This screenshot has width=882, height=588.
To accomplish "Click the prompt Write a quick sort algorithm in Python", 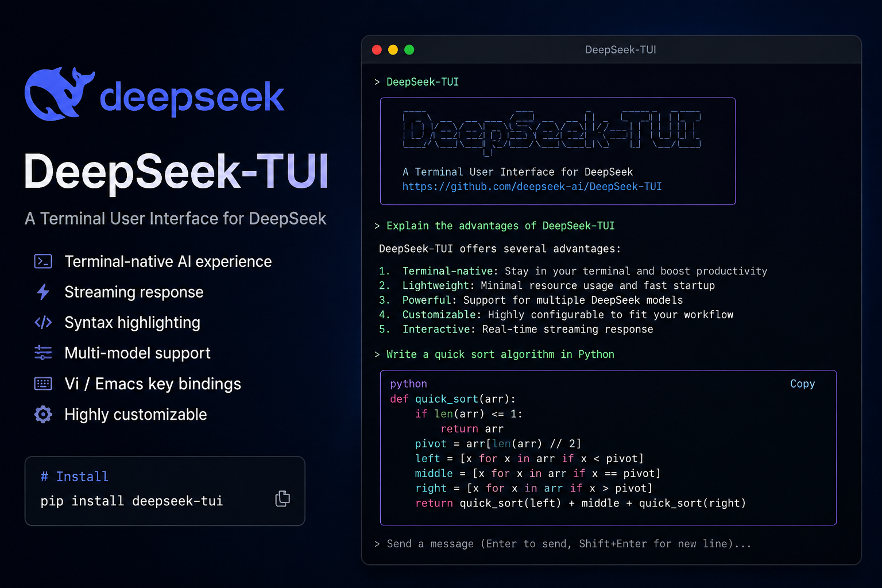I will tap(494, 354).
